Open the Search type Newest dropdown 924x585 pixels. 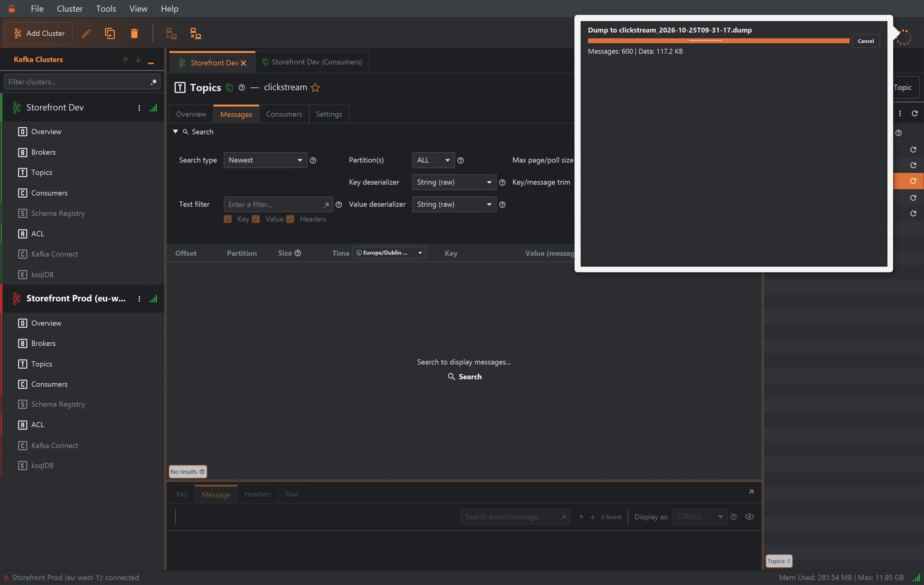(265, 160)
